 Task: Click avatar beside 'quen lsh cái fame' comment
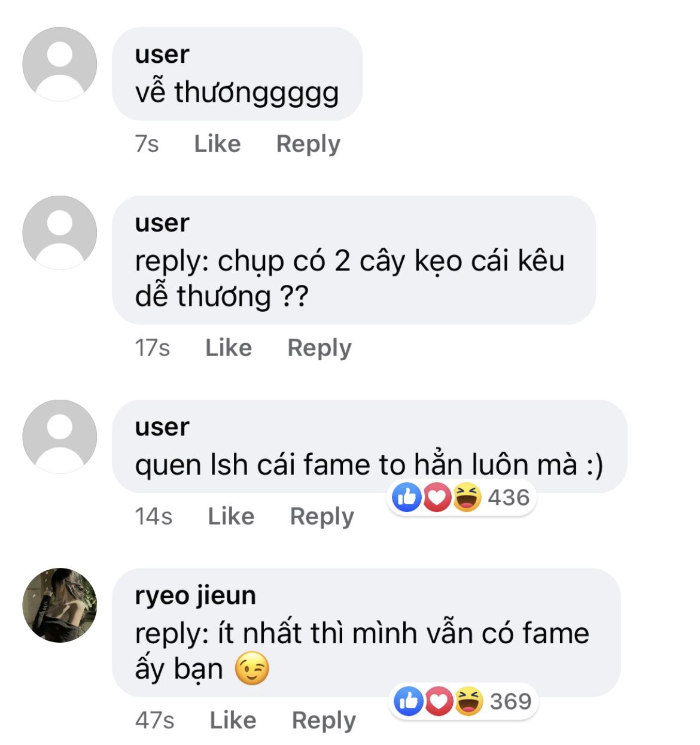pos(59,437)
